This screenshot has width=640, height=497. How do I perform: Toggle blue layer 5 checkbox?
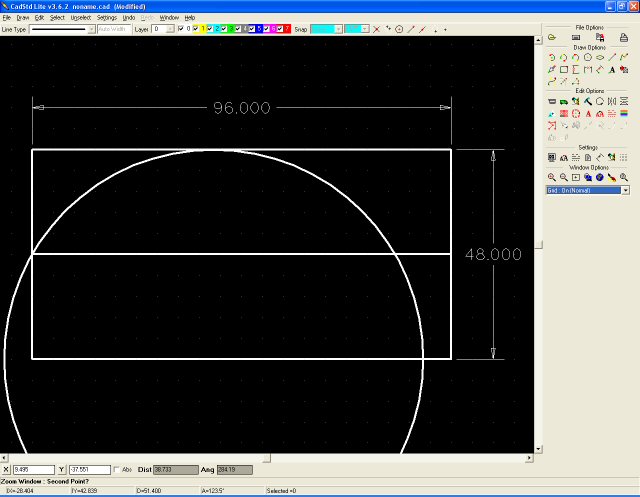(x=252, y=29)
